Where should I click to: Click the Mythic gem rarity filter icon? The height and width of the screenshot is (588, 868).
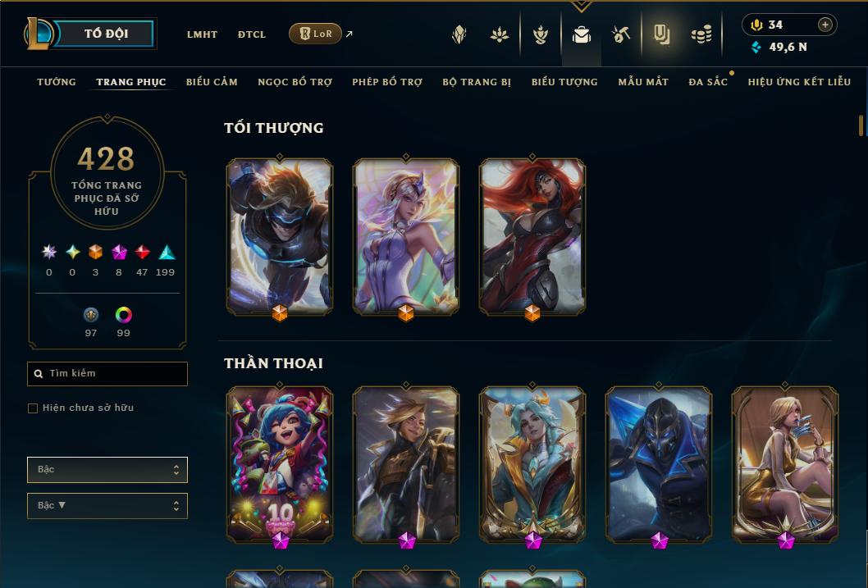coord(118,253)
